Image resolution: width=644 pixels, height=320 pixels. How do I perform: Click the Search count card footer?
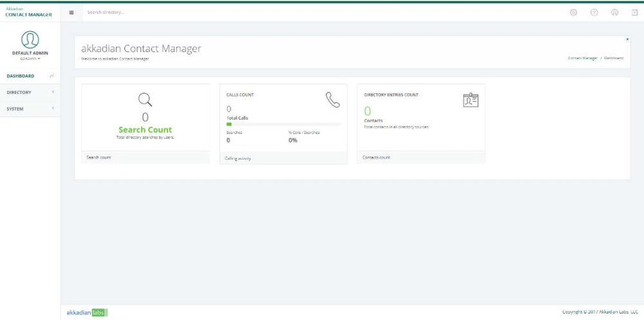146,157
